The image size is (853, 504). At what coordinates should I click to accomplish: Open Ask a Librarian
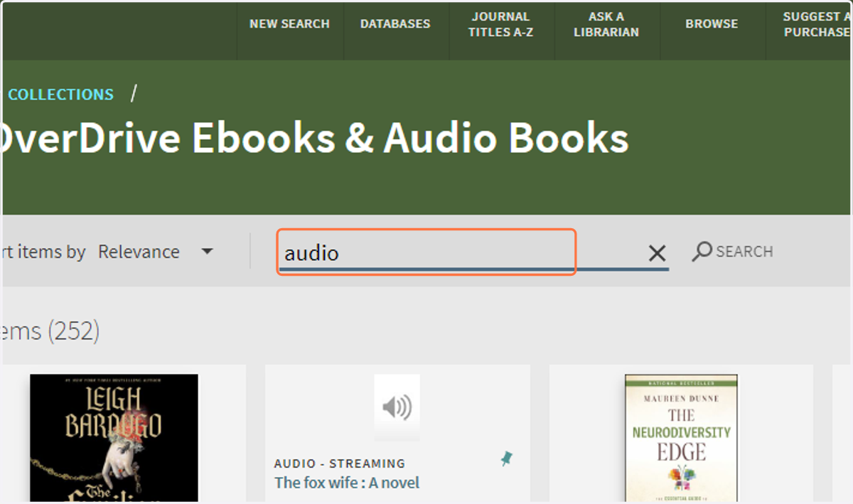(606, 24)
